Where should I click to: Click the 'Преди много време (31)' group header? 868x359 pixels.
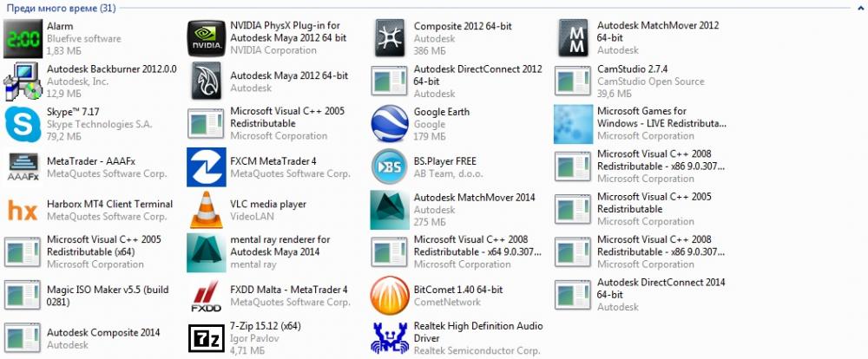[x=61, y=9]
